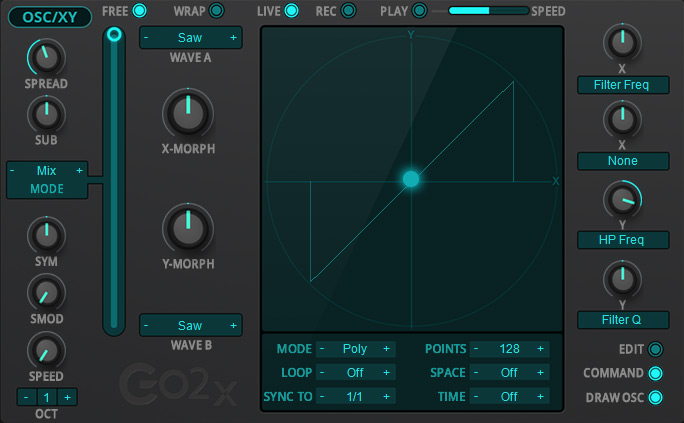Image resolution: width=684 pixels, height=423 pixels.
Task: Click the SMOD knob
Action: (x=46, y=292)
